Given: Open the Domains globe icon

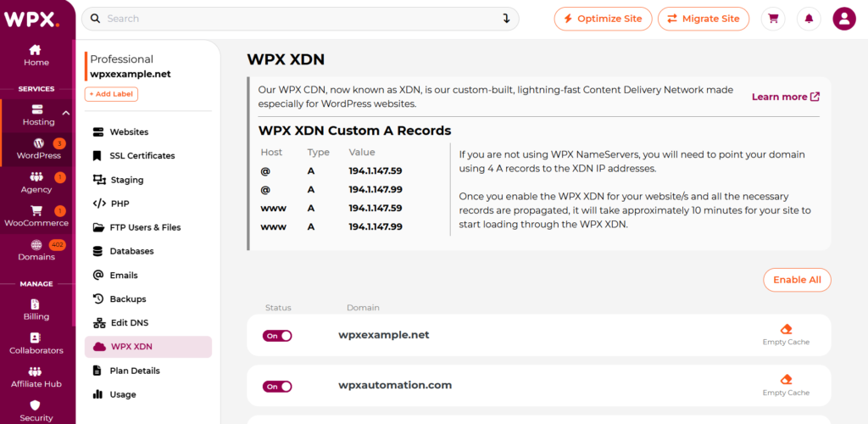Looking at the screenshot, I should click(x=36, y=245).
